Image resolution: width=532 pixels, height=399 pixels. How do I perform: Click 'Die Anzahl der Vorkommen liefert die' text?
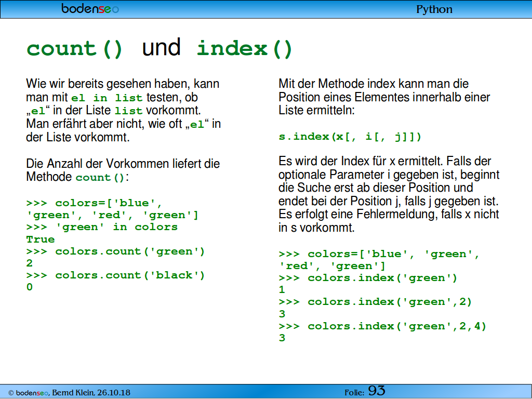123,164
